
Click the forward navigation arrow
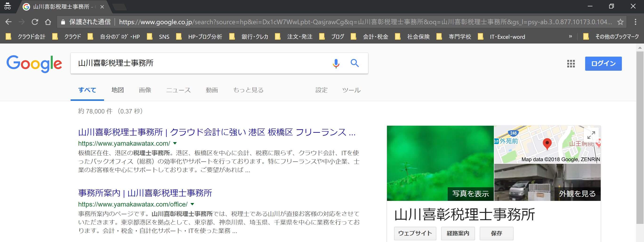pos(22,22)
